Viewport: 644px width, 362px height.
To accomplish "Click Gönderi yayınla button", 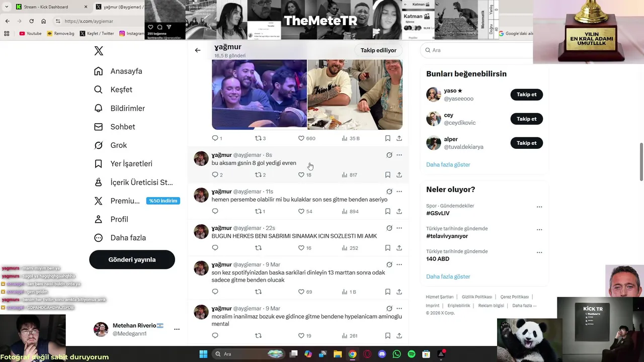I will [132, 259].
